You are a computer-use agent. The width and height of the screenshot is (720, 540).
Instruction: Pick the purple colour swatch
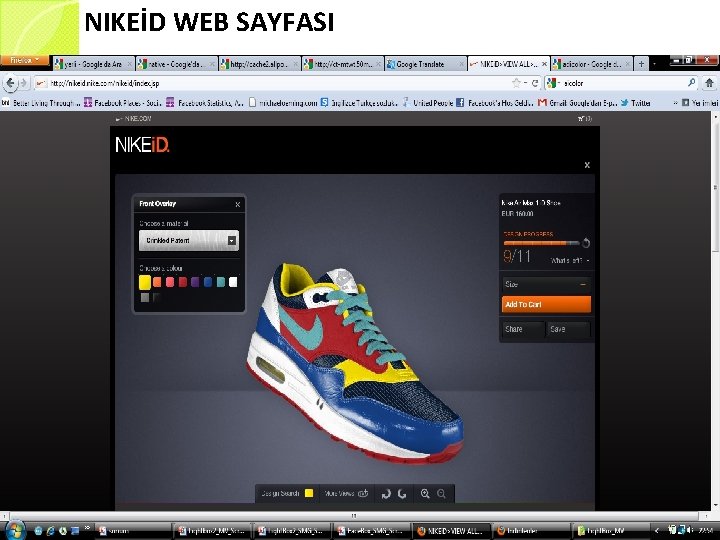(195, 282)
